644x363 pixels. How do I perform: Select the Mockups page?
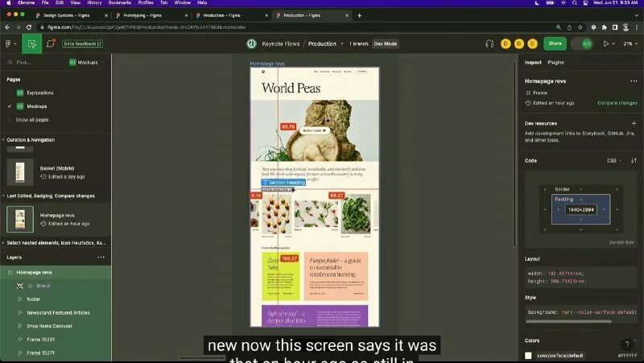coord(36,106)
